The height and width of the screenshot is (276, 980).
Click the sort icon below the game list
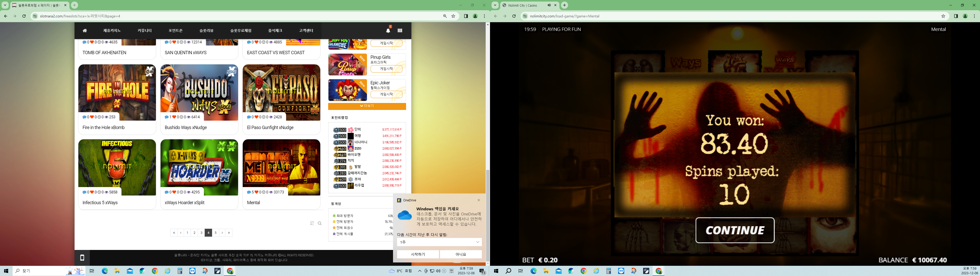312,223
